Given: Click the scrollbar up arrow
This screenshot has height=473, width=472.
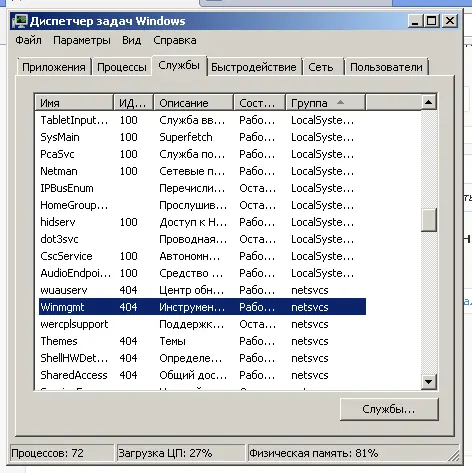Looking at the screenshot, I should [x=428, y=102].
